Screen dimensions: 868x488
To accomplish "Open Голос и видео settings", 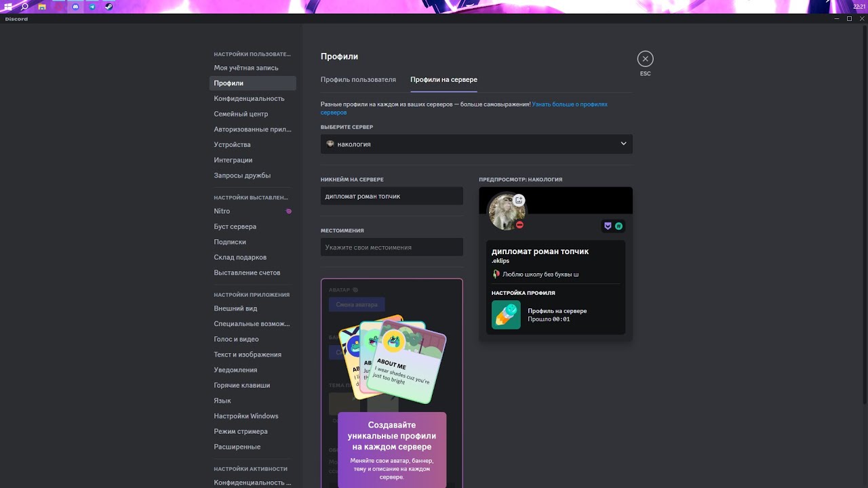I will [252, 339].
